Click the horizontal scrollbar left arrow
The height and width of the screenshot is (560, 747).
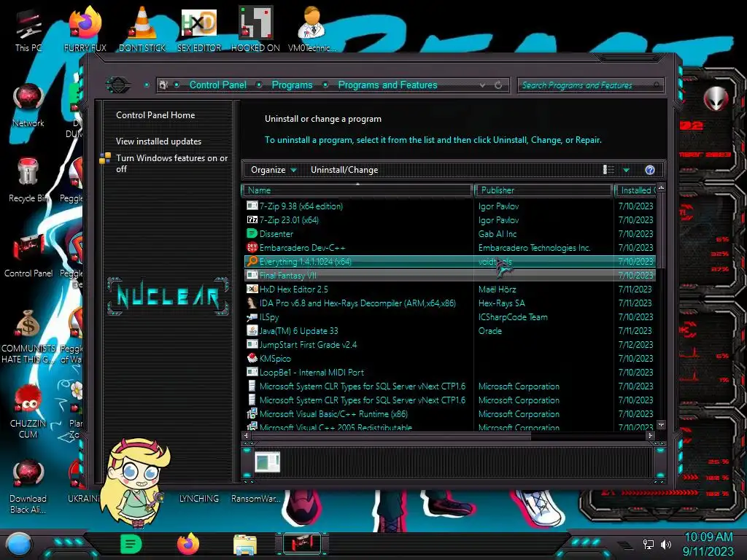coord(247,435)
